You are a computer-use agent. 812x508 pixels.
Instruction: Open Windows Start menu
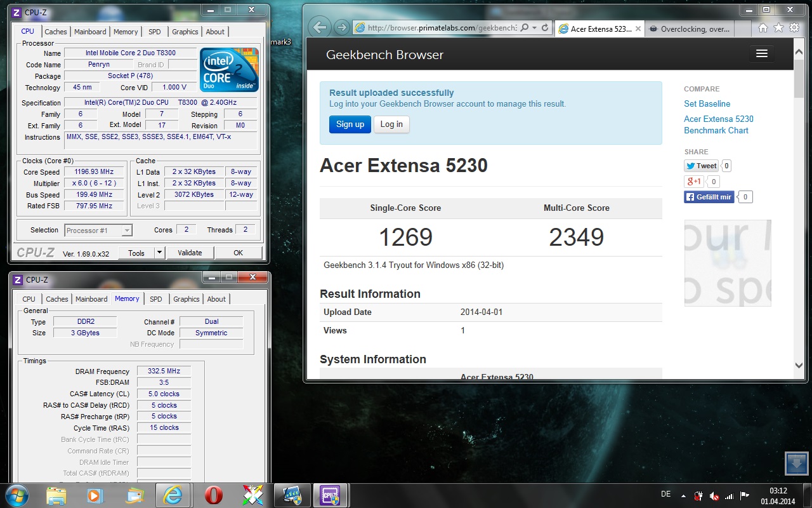point(16,495)
